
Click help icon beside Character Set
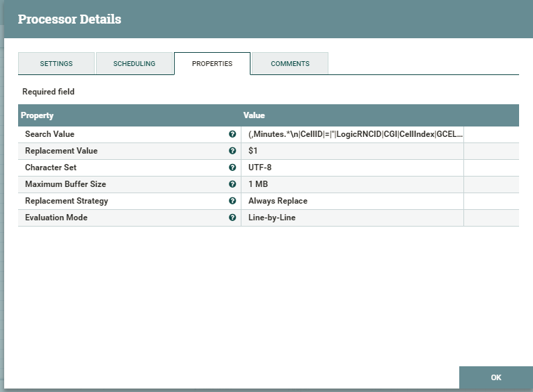(x=232, y=168)
